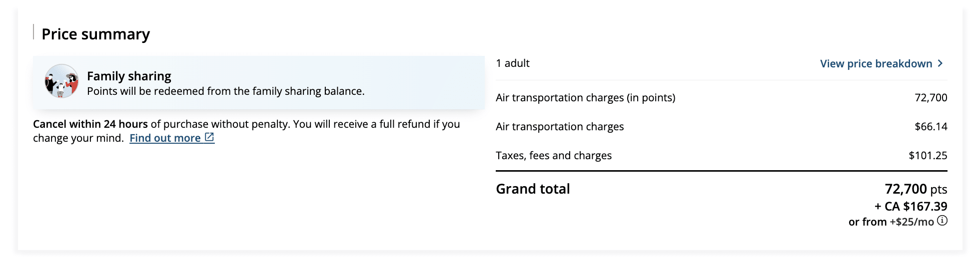Select the Air transportation charges (in points) label
This screenshot has height=264, width=980.
(x=585, y=98)
